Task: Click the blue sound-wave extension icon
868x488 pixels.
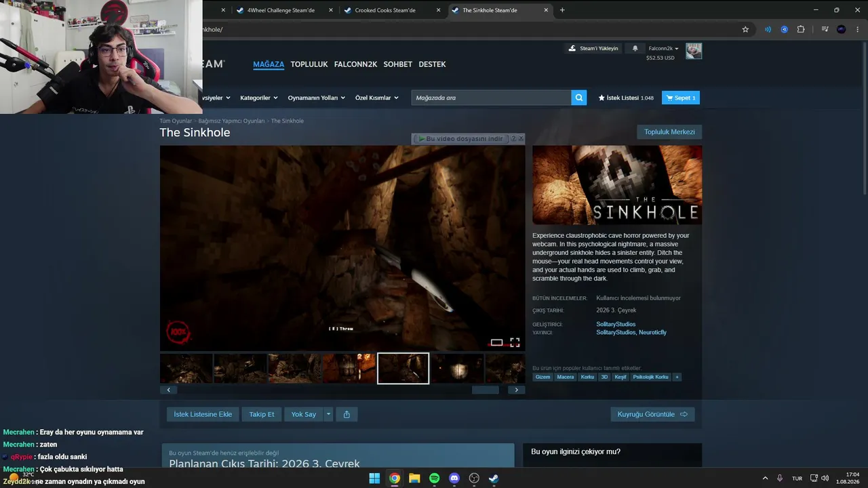Action: click(x=768, y=29)
